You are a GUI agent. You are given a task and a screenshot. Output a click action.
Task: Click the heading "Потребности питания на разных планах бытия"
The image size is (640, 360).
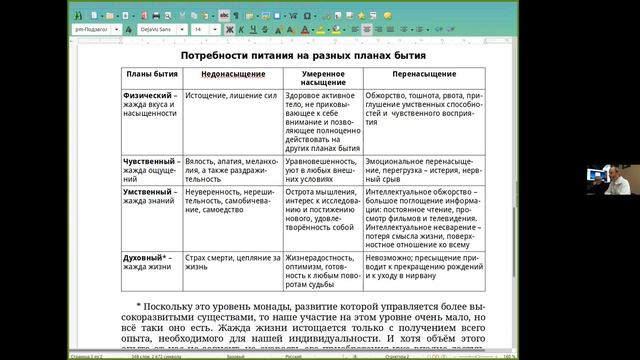coord(303,56)
